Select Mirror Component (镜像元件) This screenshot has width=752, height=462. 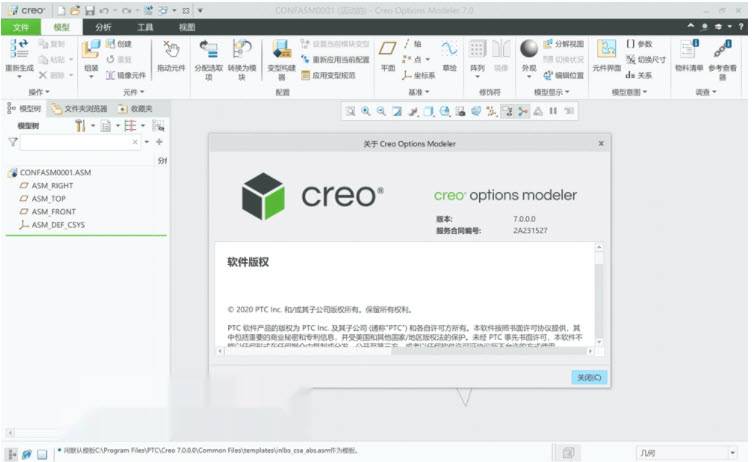126,75
